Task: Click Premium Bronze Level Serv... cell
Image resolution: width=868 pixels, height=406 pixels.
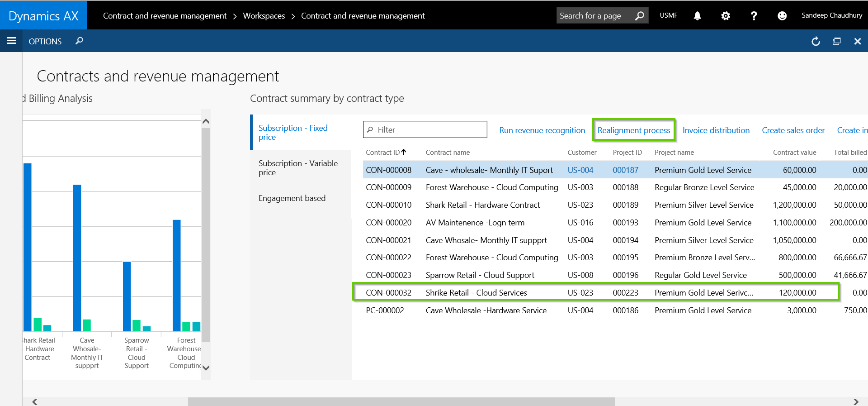Action: [705, 258]
